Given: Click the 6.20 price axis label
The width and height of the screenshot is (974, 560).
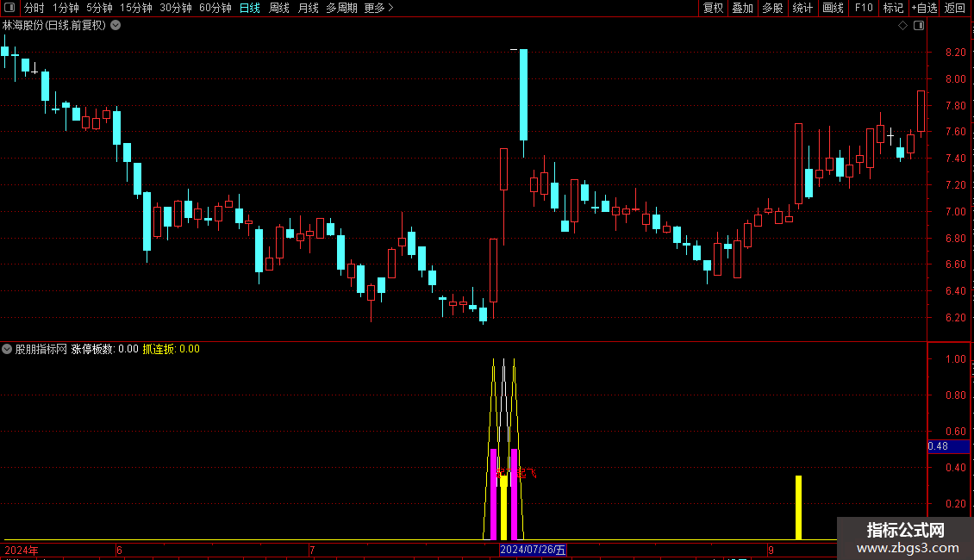Looking at the screenshot, I should (955, 317).
